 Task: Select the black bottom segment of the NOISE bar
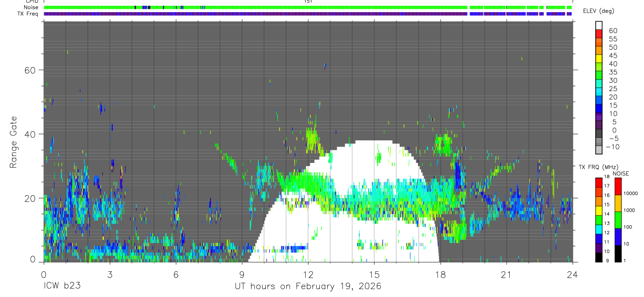click(x=619, y=253)
